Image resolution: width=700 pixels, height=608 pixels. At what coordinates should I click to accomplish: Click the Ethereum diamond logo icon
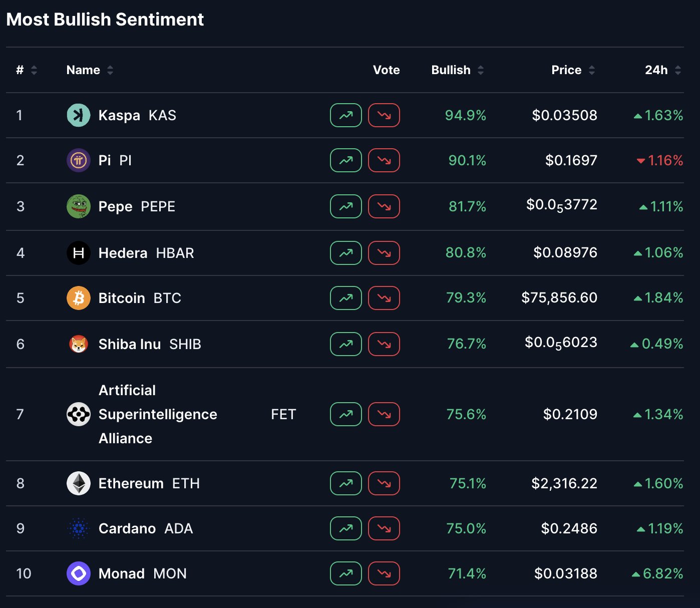pyautogui.click(x=79, y=483)
